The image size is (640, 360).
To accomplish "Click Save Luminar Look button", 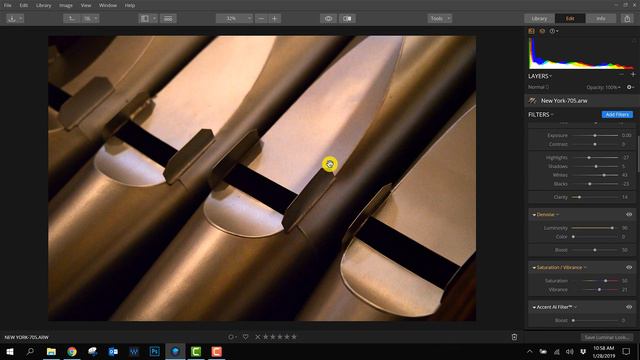I will [x=607, y=337].
